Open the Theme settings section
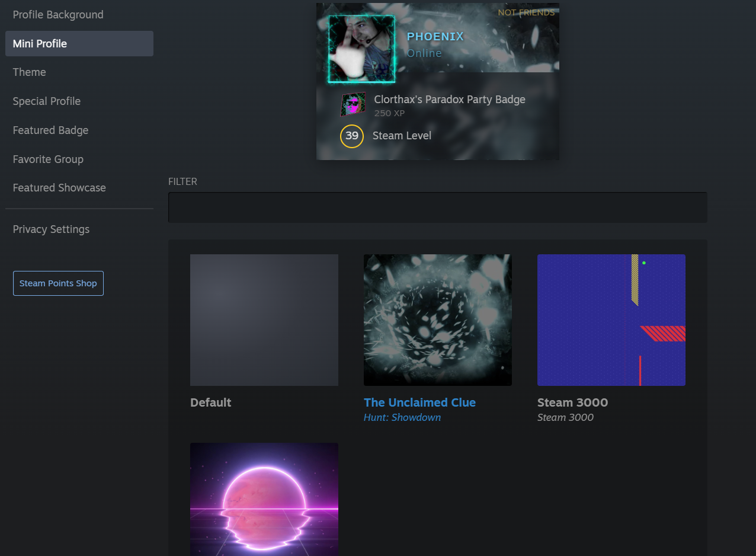 30,72
